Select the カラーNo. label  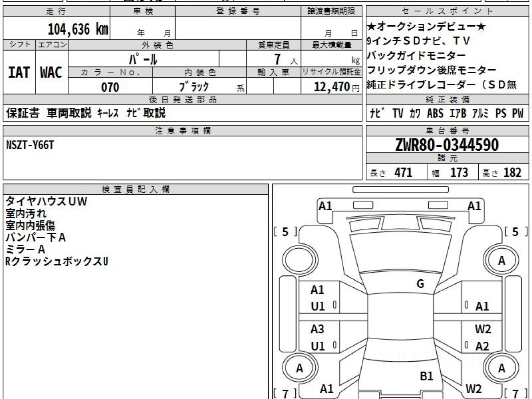[110, 72]
